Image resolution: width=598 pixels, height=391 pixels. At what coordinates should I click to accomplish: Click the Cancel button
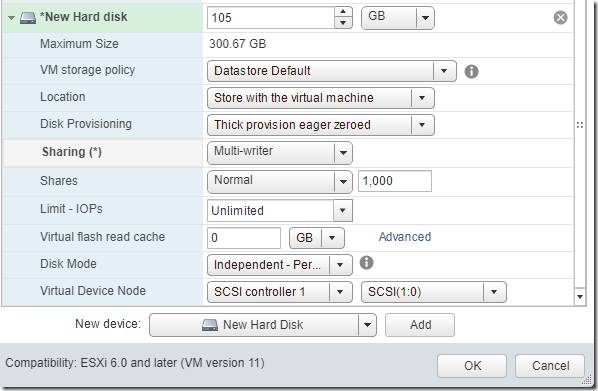pos(550,366)
